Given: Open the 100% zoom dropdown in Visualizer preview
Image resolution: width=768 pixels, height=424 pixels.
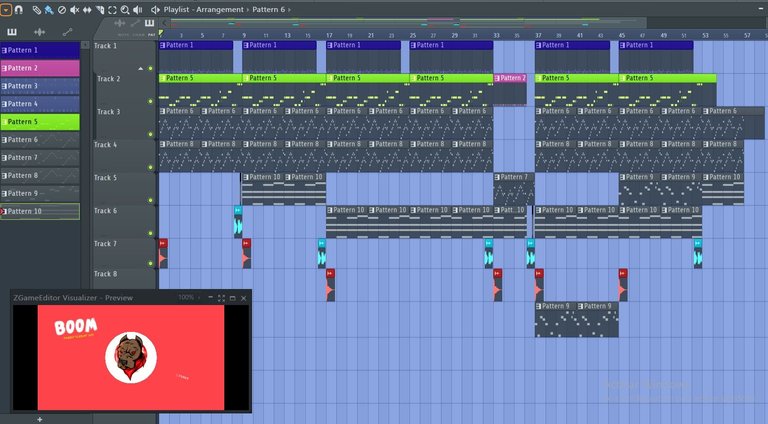Looking at the screenshot, I should 189,297.
